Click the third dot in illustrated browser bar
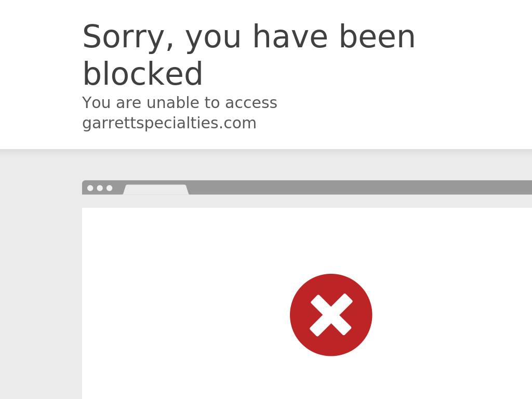532x399 pixels. pos(109,188)
